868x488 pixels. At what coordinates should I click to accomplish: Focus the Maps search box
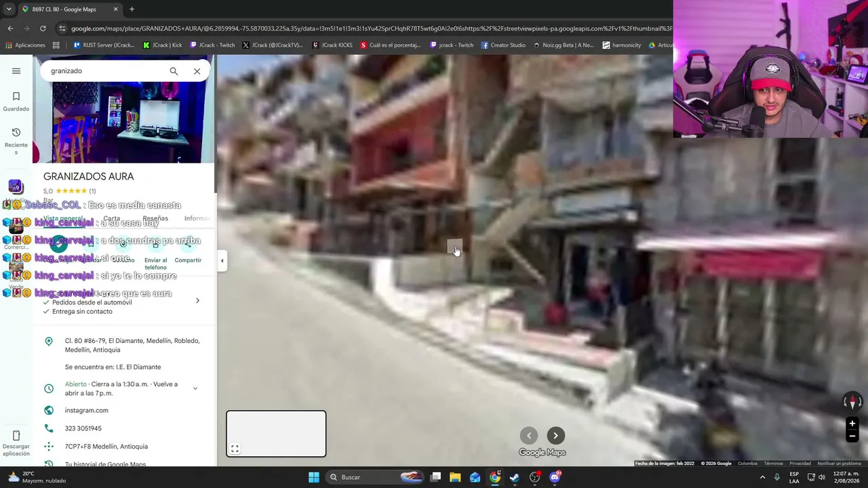tap(105, 70)
